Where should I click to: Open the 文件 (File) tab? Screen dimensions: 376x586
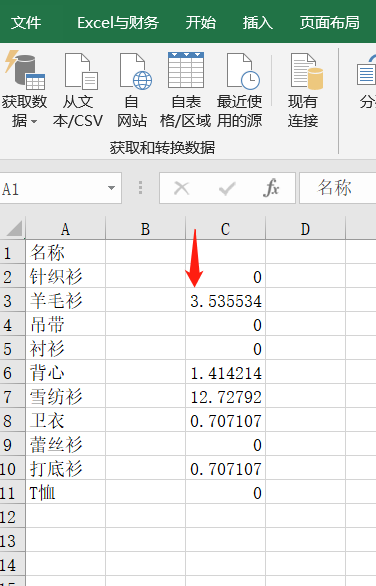pos(26,22)
